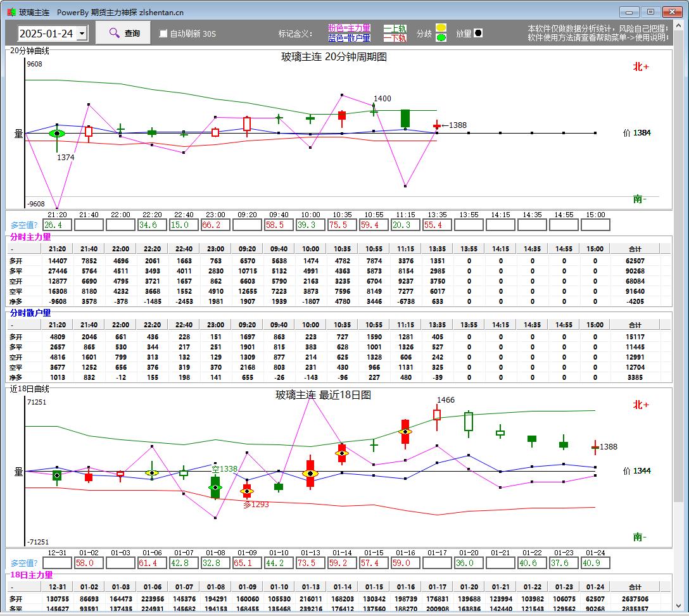Maximize the 玻璃主连 window
Viewport: 689px width, 616px height.
(651, 12)
